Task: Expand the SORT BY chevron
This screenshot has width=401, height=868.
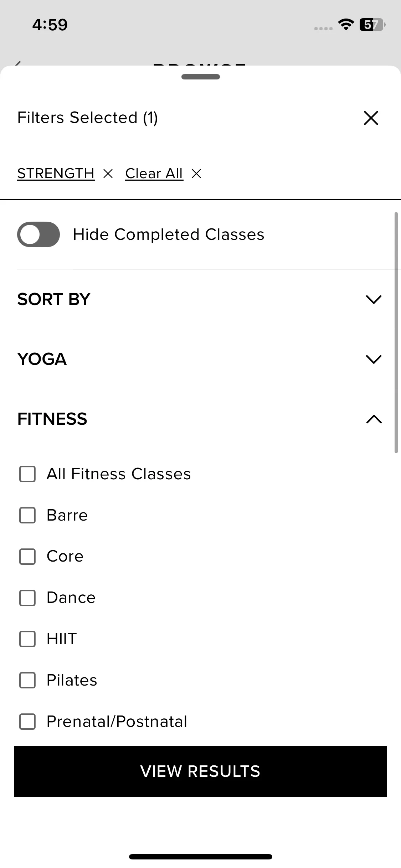Action: [x=374, y=299]
